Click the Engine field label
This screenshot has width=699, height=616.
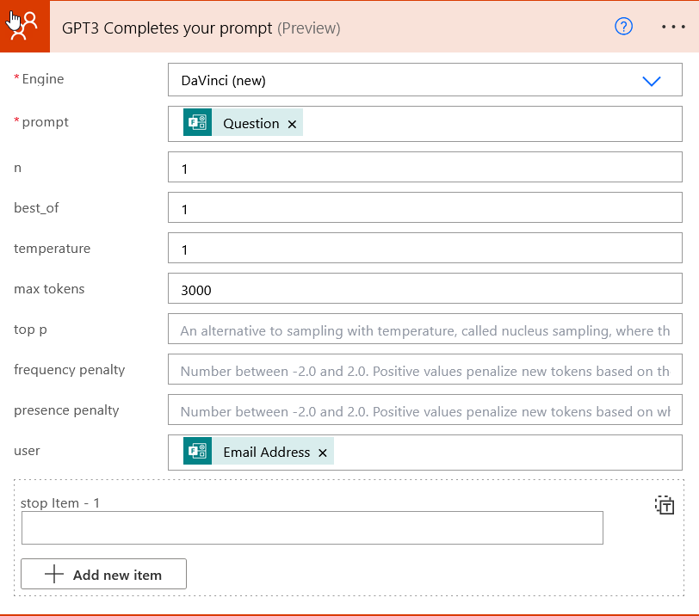pos(43,79)
